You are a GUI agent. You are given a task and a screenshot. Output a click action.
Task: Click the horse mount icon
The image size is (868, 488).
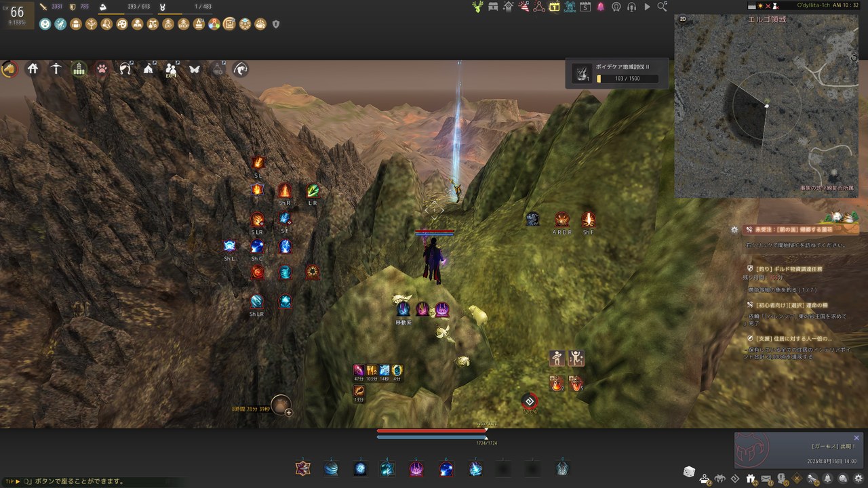point(9,68)
